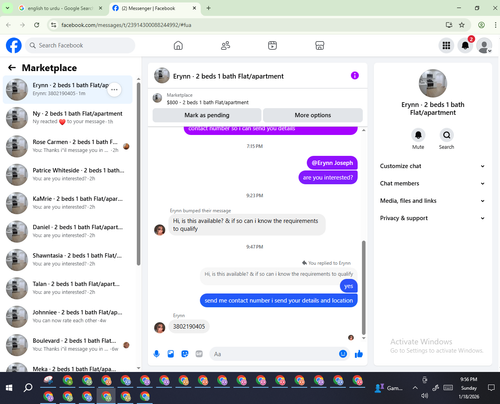Open the emoji picker in message box
The image size is (500, 404).
[x=343, y=354]
